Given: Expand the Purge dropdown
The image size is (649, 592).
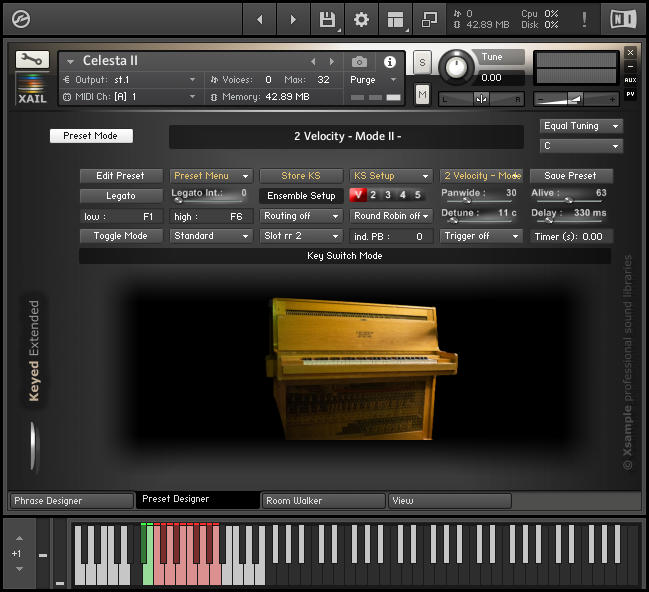Looking at the screenshot, I should pyautogui.click(x=393, y=79).
